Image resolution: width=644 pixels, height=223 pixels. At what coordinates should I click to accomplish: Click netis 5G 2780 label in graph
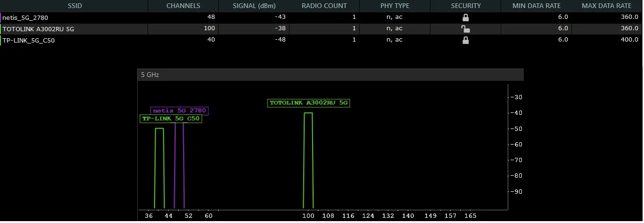(179, 111)
